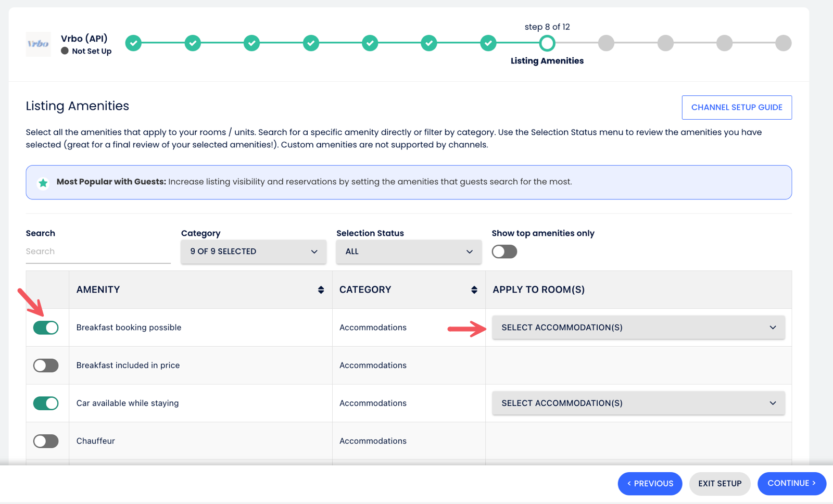Open the Category filter dropdown
Screen dimensions: 833x504
[253, 251]
